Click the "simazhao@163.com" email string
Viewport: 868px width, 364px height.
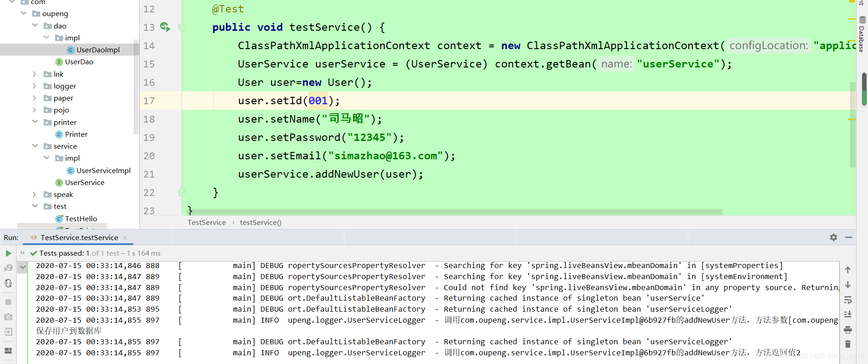[385, 156]
